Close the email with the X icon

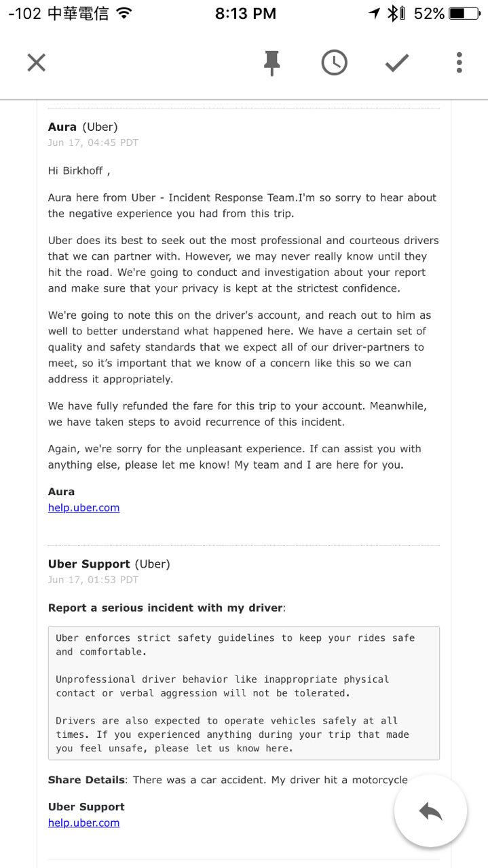(36, 63)
